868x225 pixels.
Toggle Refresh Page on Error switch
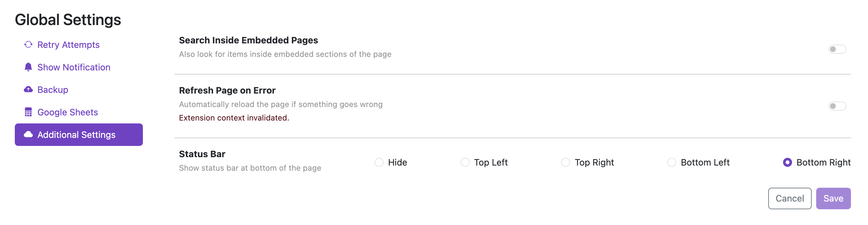tap(837, 106)
